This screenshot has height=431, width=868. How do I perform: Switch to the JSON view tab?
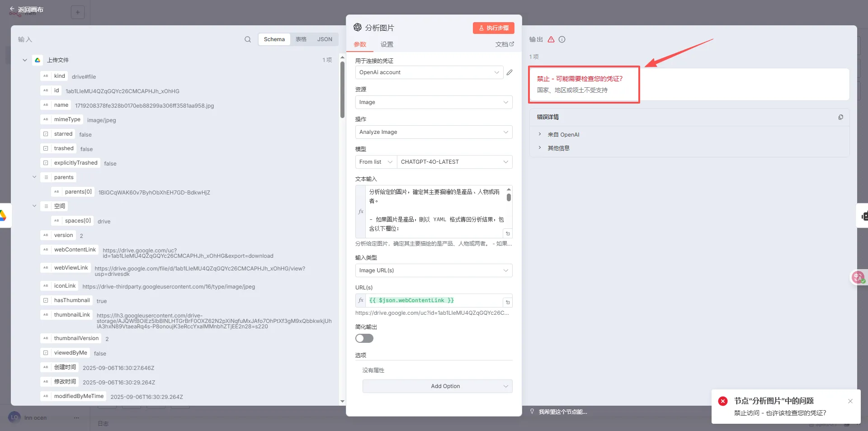[x=324, y=39]
